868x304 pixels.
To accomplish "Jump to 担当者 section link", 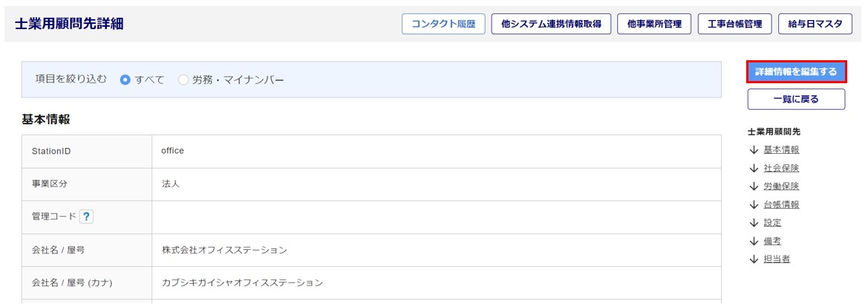I will [777, 259].
